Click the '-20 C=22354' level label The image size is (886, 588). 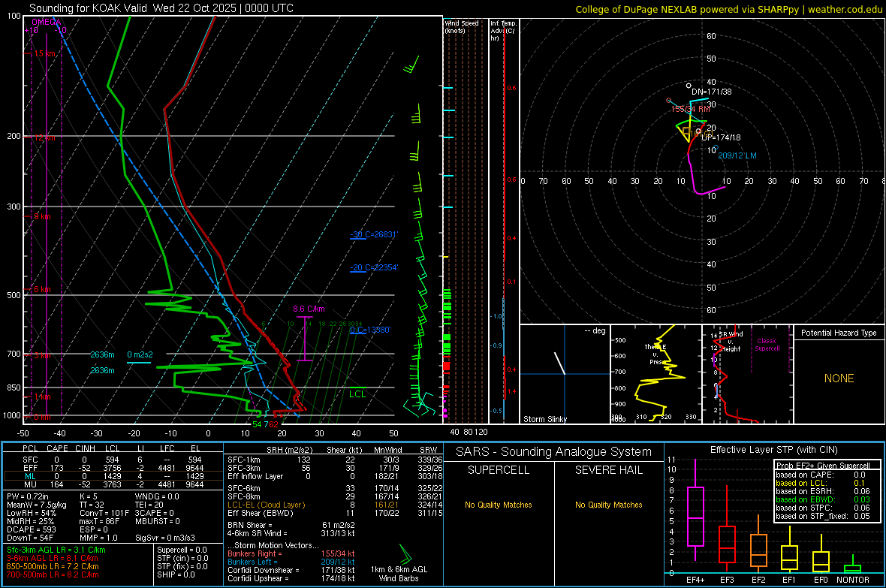(x=374, y=267)
